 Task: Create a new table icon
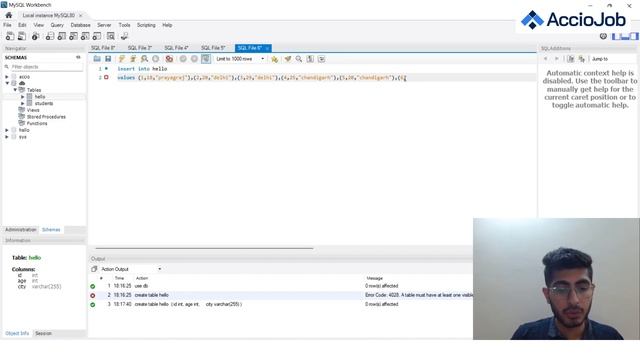61,36
